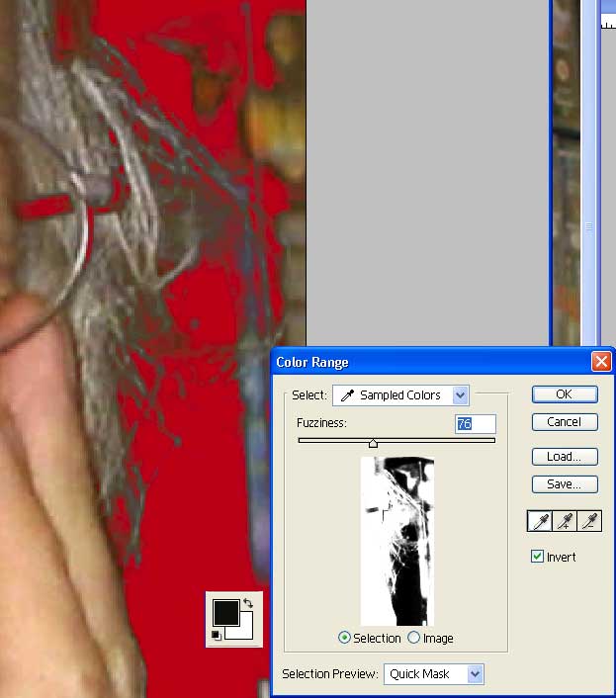The image size is (616, 698).
Task: Click the Fuzziness value field
Action: tap(476, 424)
